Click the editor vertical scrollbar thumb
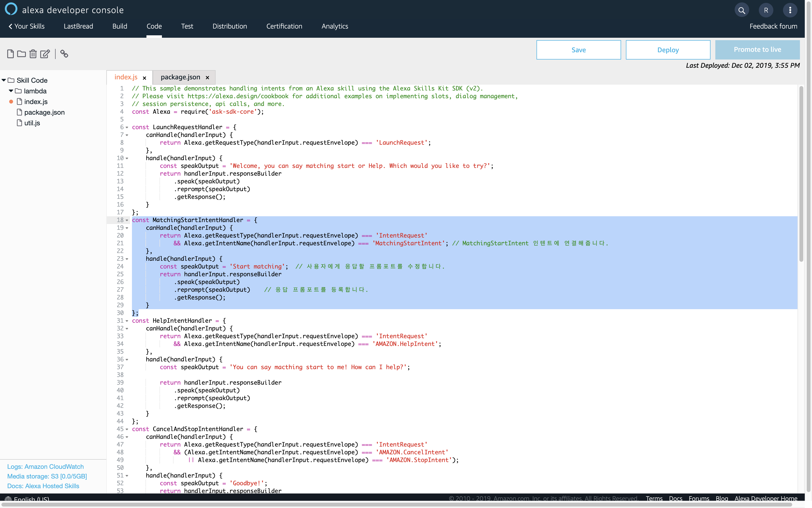Screen dimensions: 812x508 [801, 174]
